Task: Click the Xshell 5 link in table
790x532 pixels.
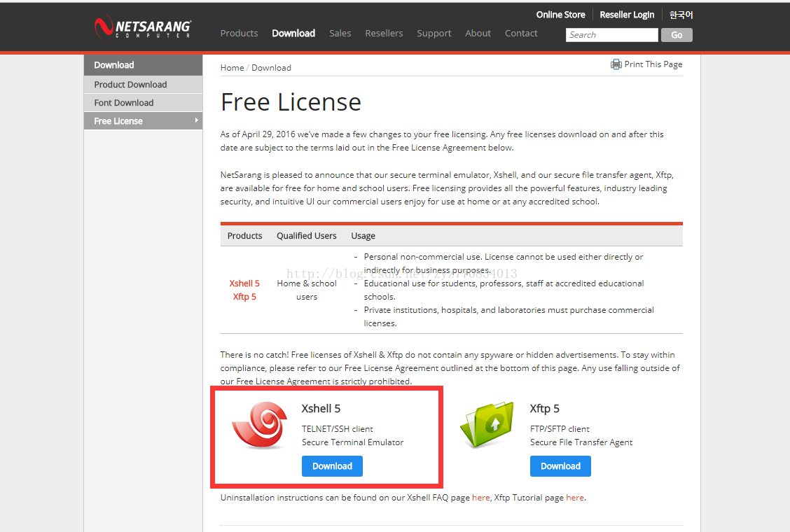Action: click(x=244, y=283)
